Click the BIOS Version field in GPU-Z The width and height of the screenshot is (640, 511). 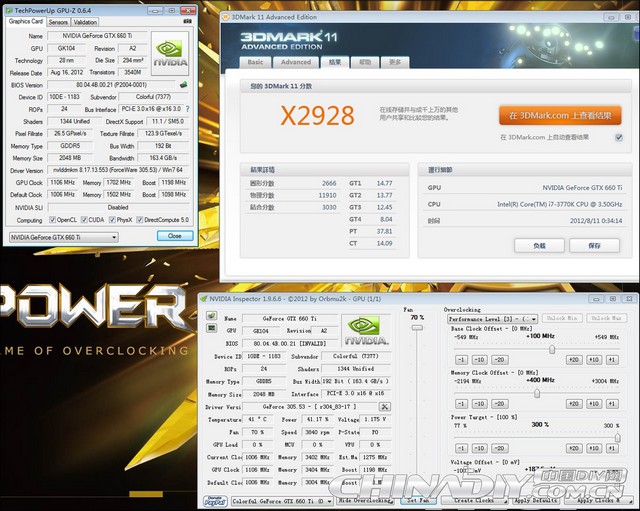[111, 85]
